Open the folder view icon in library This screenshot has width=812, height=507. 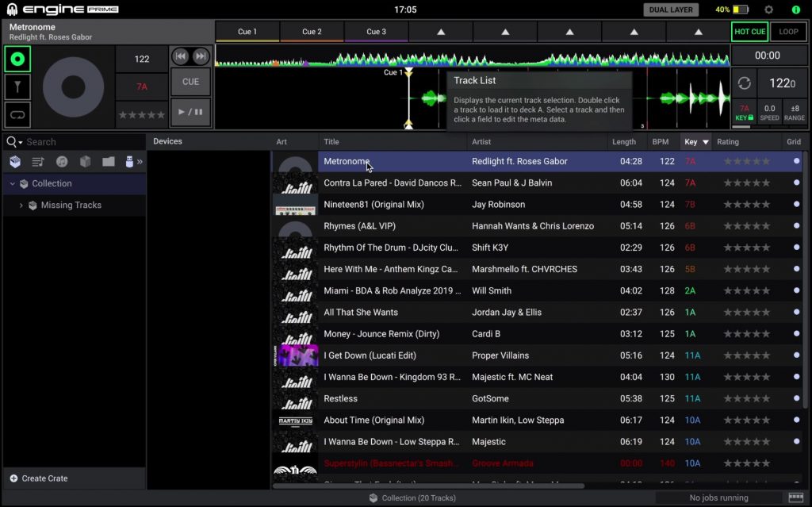[109, 162]
